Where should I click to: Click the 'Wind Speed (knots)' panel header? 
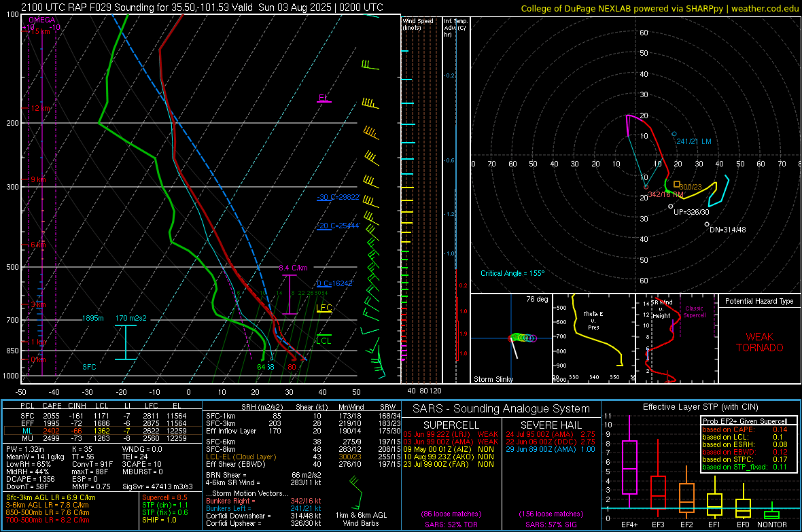click(418, 24)
